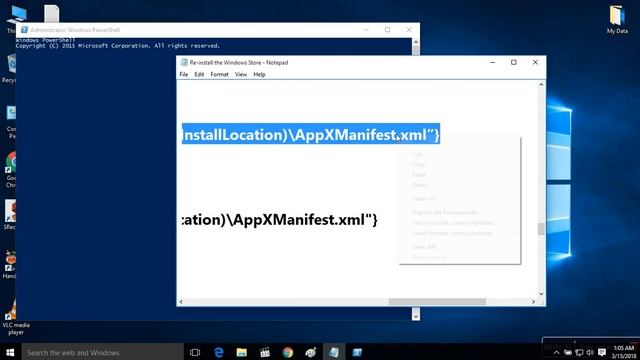The image size is (640, 360).
Task: Minimize the PowerShell window
Action: [x=366, y=30]
